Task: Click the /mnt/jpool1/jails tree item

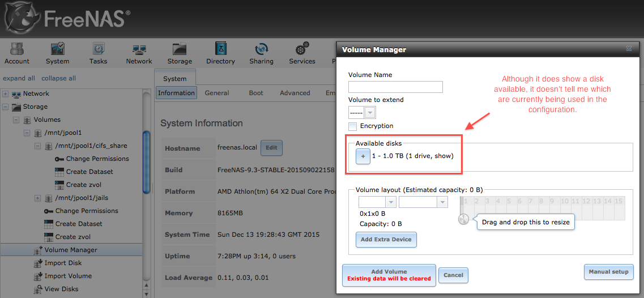Action: pyautogui.click(x=82, y=198)
